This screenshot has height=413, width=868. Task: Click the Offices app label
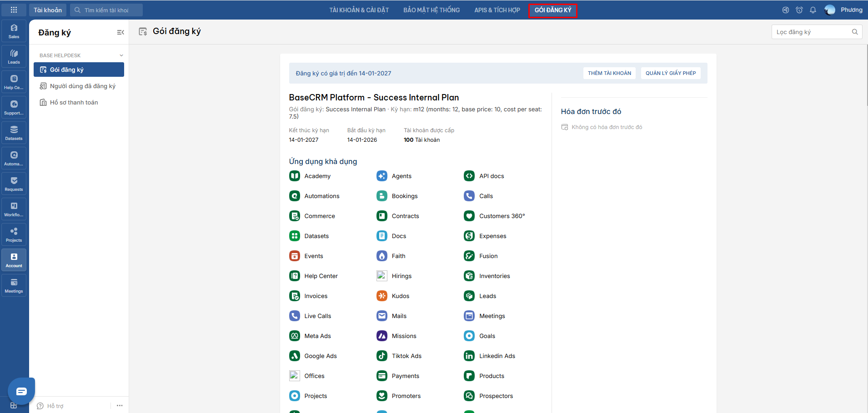click(x=315, y=376)
